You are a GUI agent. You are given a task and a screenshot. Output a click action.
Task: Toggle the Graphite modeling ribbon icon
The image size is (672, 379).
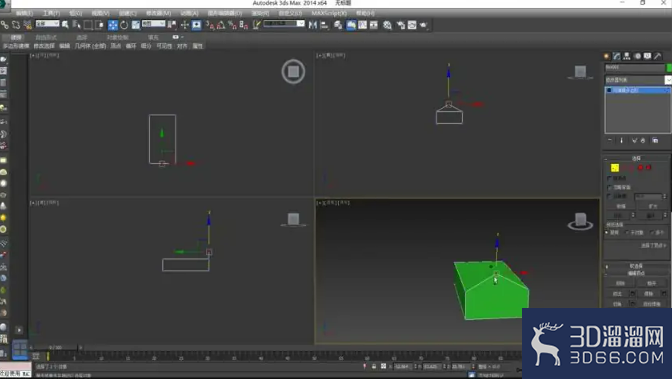point(351,25)
